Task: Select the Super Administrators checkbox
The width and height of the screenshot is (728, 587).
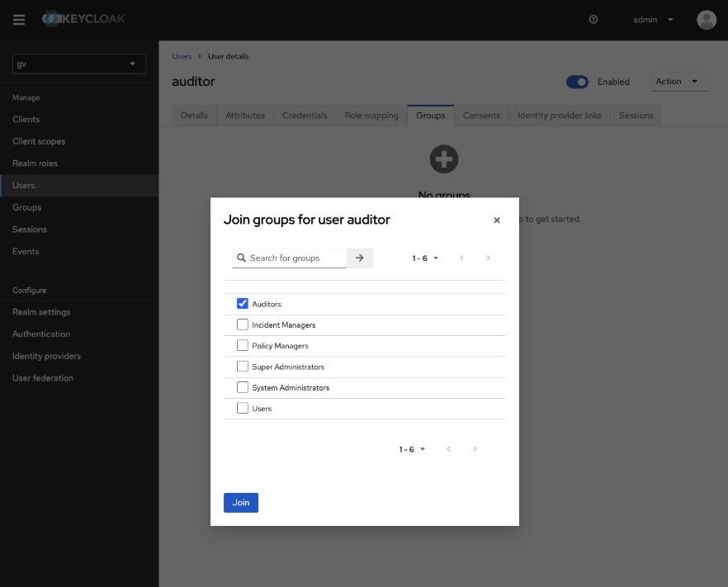Action: click(x=243, y=367)
